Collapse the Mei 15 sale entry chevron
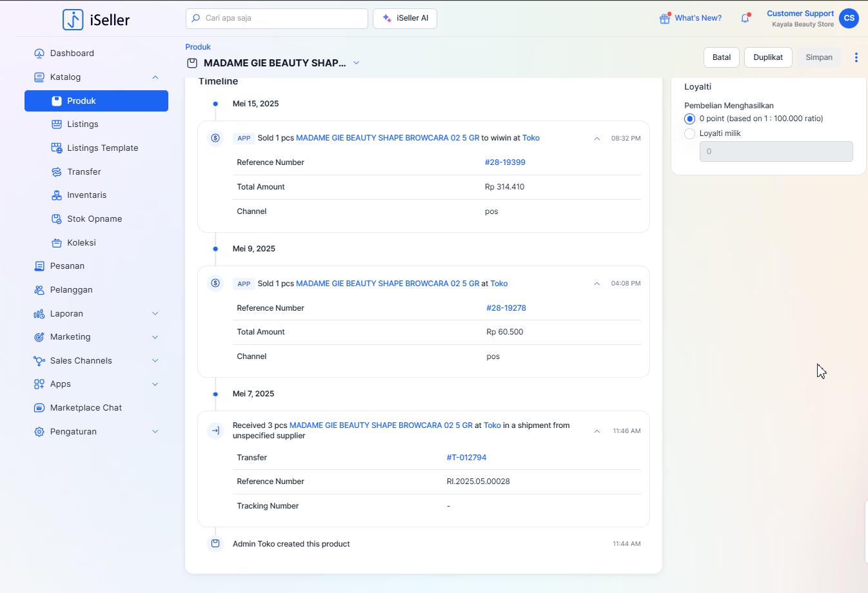868x593 pixels. coord(597,139)
